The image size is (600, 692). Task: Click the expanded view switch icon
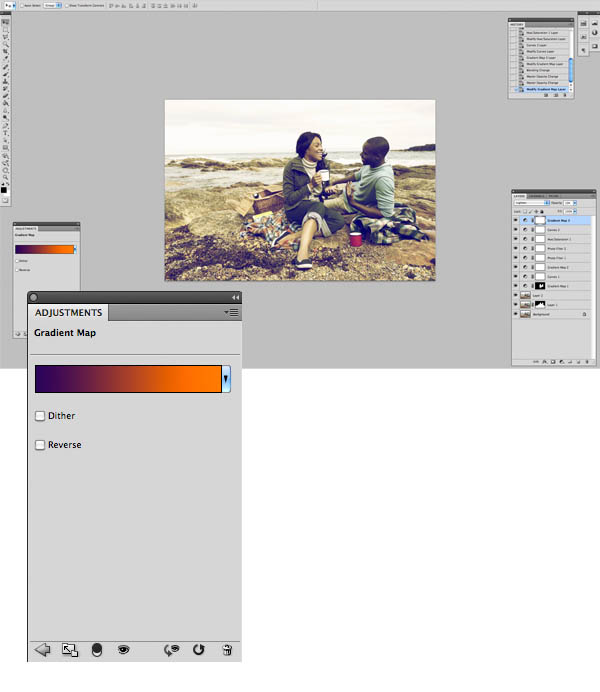click(70, 650)
